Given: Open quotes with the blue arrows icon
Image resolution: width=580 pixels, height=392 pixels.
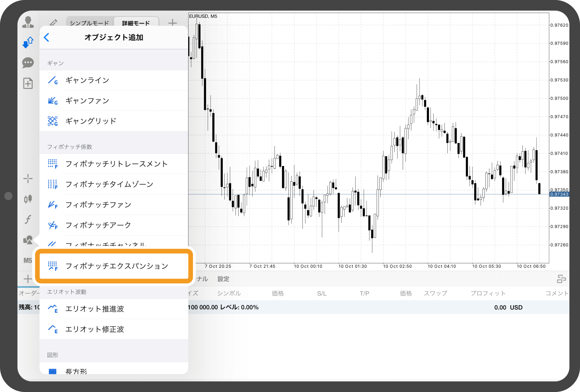Looking at the screenshot, I should (x=28, y=42).
